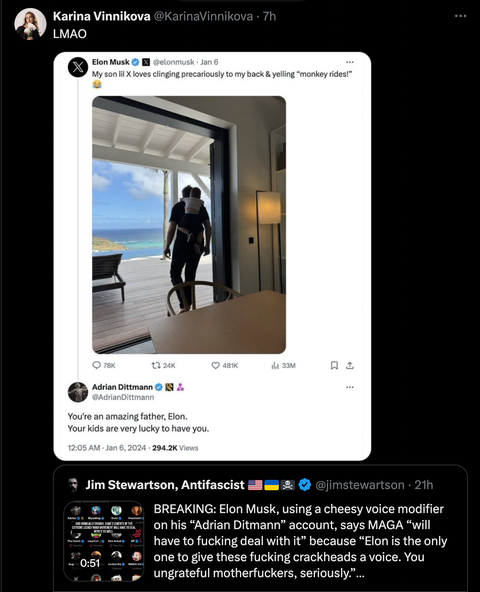Click the @jimstewartson handle

360,485
